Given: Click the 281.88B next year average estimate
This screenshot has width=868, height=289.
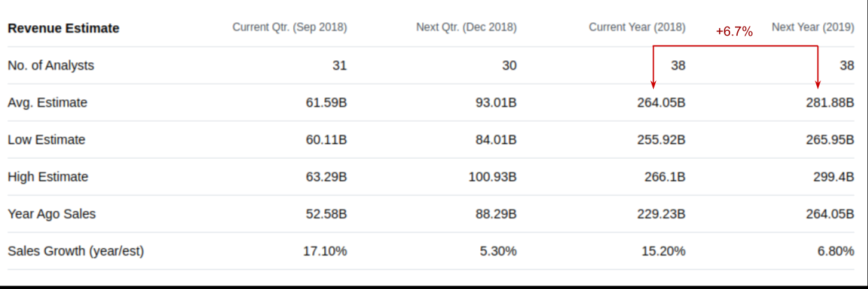Looking at the screenshot, I should point(830,103).
